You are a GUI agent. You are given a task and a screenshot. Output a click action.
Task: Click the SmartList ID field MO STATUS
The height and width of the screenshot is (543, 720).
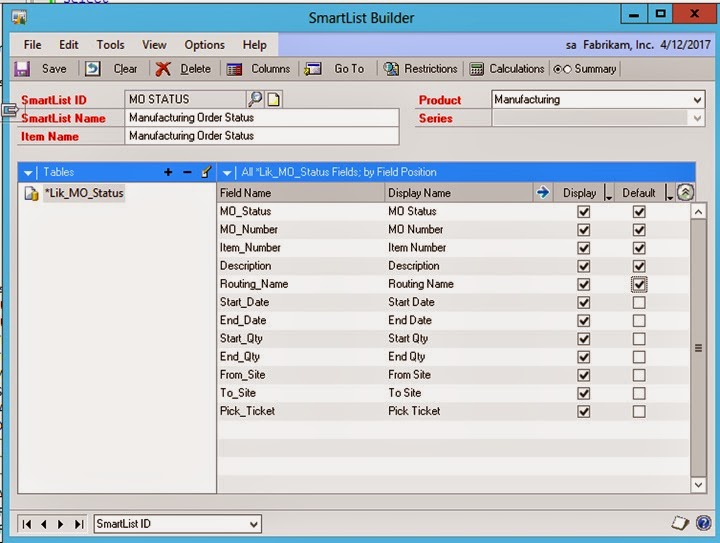coord(186,99)
